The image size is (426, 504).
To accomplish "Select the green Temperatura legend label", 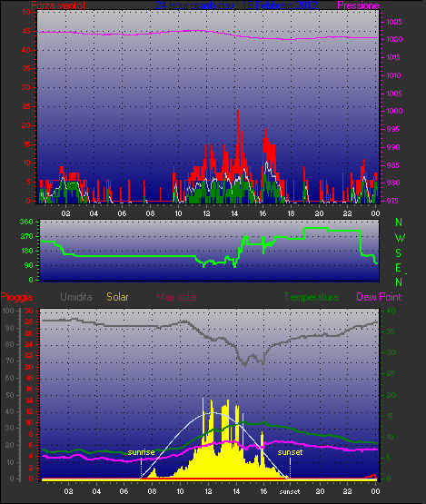I will tap(311, 297).
